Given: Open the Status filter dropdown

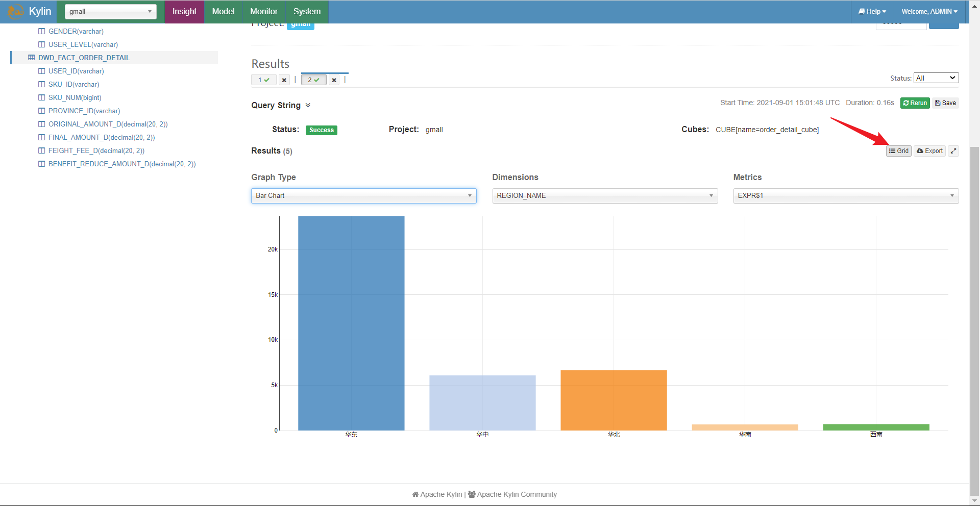Looking at the screenshot, I should [936, 78].
